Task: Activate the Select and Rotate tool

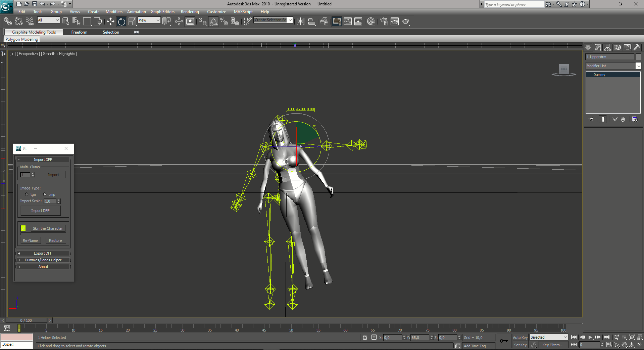Action: (121, 21)
